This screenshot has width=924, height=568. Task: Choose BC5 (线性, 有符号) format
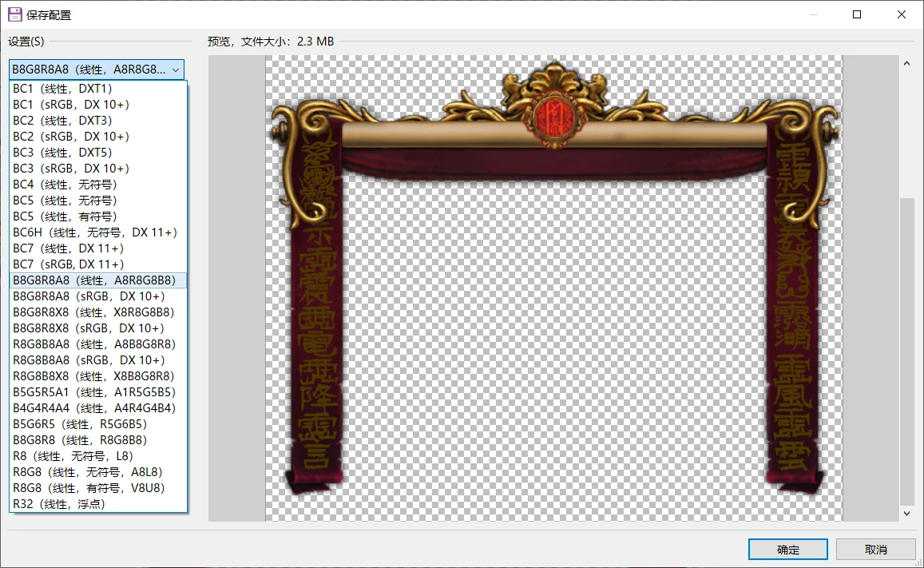click(98, 216)
